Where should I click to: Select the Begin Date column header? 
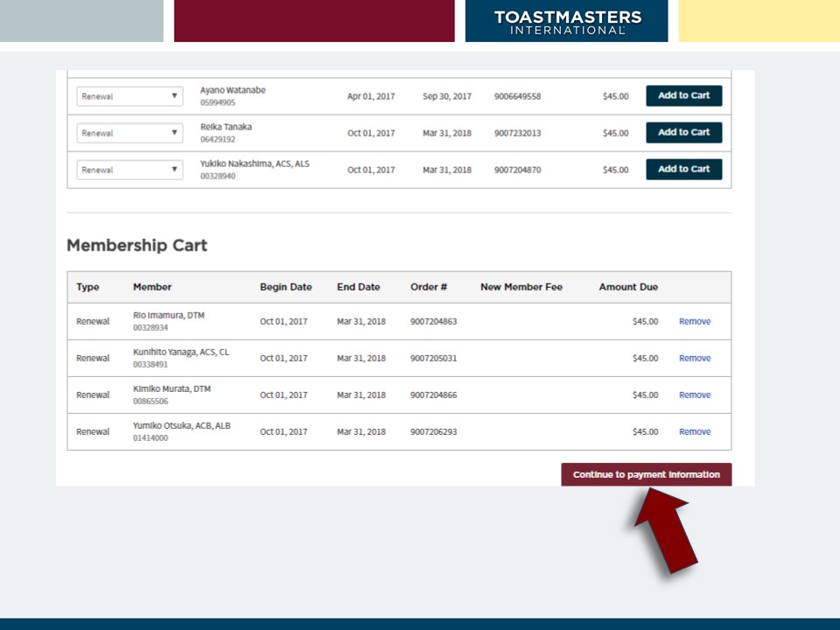click(x=285, y=287)
